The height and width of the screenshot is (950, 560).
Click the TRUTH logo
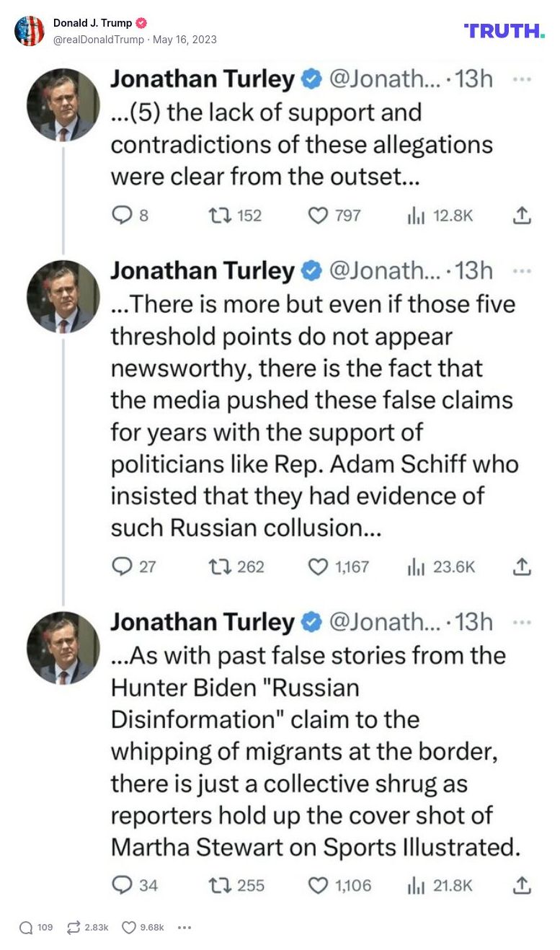505,30
